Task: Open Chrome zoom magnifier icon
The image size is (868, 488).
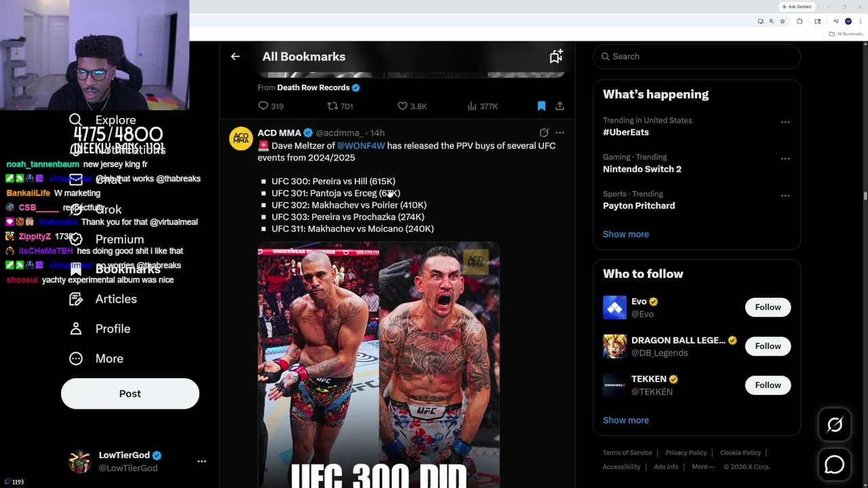Action: (771, 22)
